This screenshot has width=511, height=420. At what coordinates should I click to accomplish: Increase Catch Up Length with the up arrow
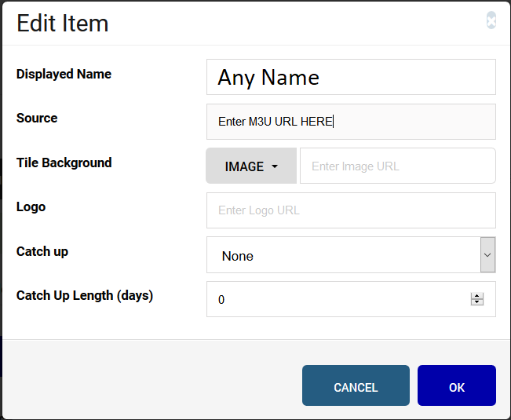(x=476, y=296)
